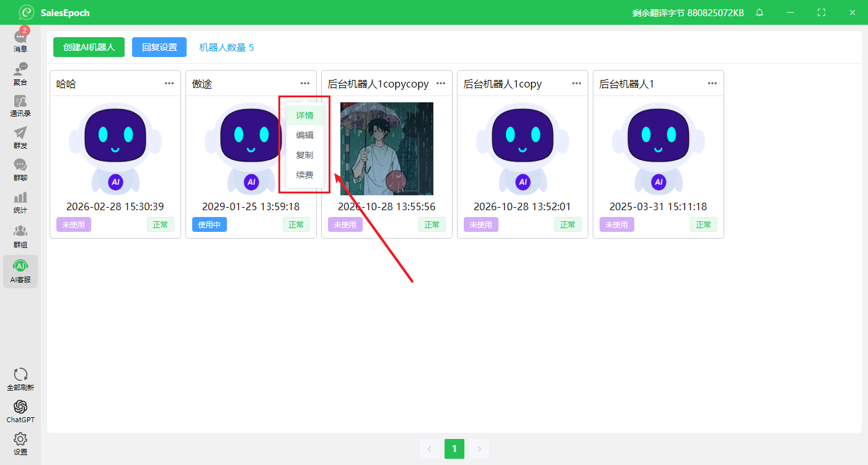Viewport: 868px width, 465px height.
Task: Click the date 2029-01-25 13:59:18
Action: coord(251,206)
